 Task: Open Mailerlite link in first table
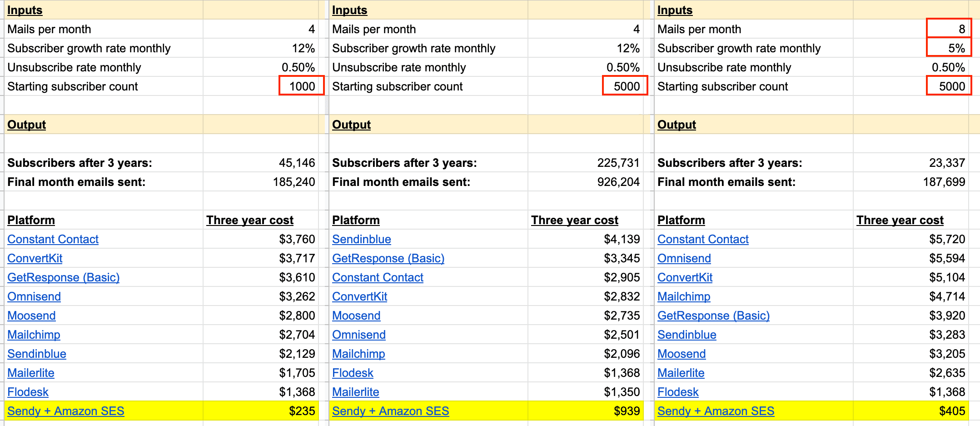coord(31,373)
